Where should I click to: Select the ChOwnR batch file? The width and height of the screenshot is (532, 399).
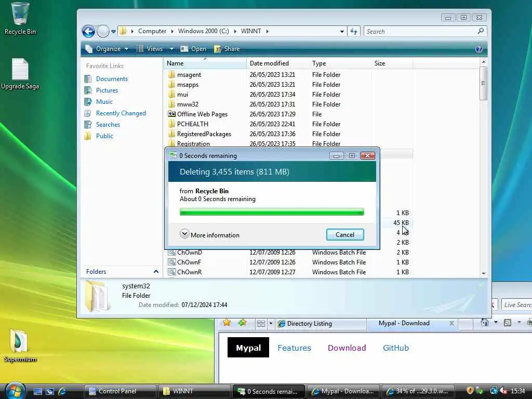pyautogui.click(x=189, y=272)
